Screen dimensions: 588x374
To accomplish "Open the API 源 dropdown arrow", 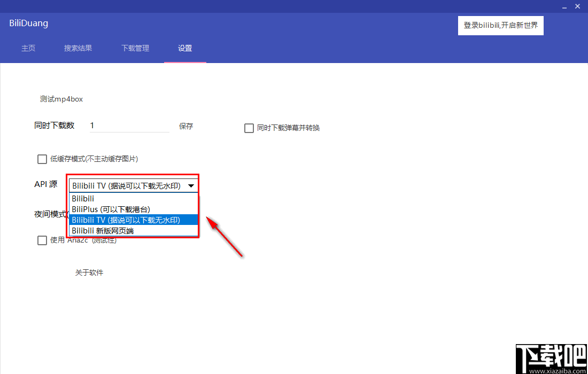I will click(191, 185).
